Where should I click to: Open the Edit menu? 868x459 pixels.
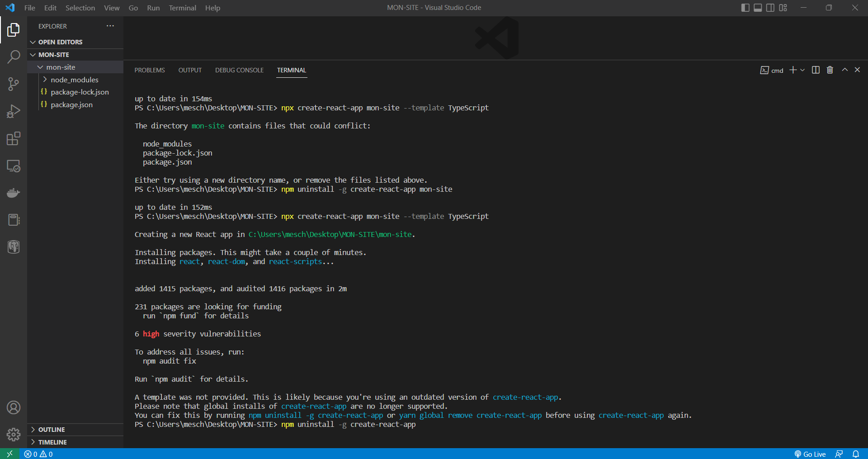point(50,8)
